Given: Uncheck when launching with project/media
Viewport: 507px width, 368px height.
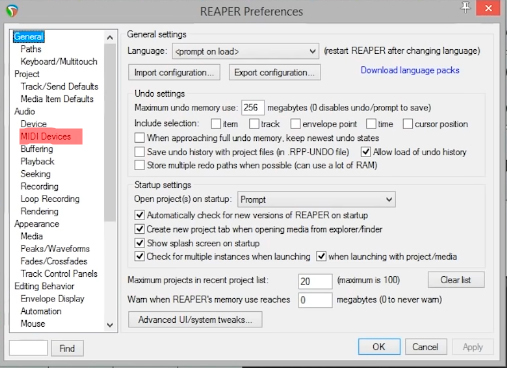Looking at the screenshot, I should tap(321, 256).
